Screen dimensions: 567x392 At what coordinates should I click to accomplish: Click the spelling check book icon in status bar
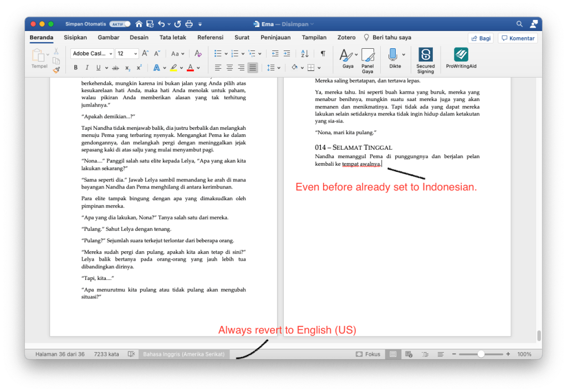[131, 354]
